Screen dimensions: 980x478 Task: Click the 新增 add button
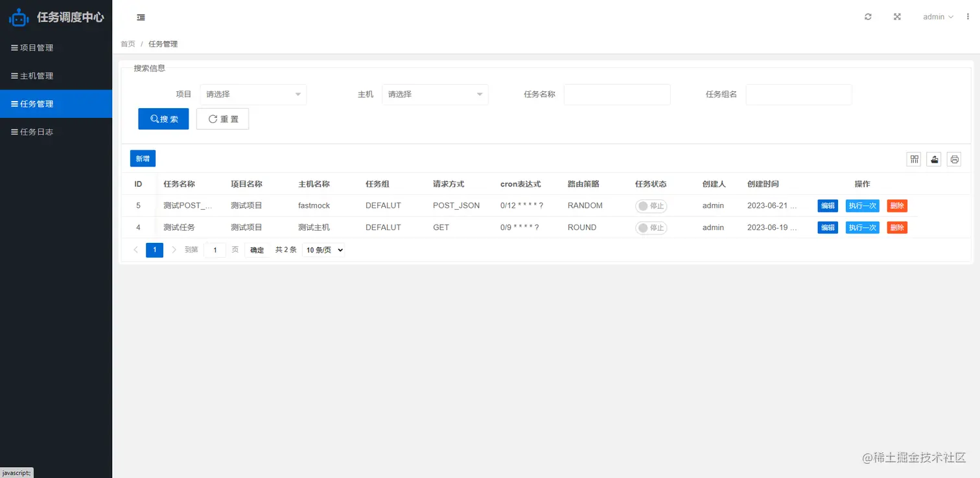click(x=143, y=159)
